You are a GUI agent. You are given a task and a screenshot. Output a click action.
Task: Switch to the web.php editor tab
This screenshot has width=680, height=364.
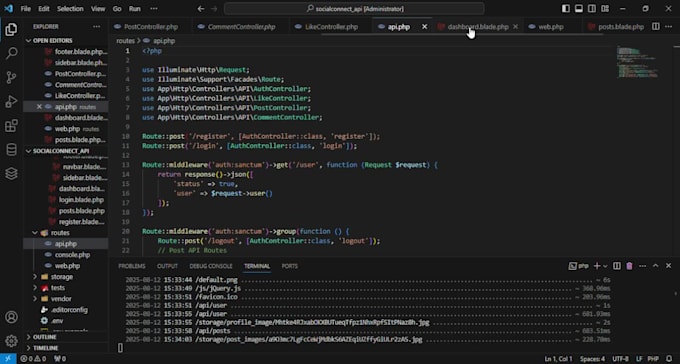click(551, 27)
